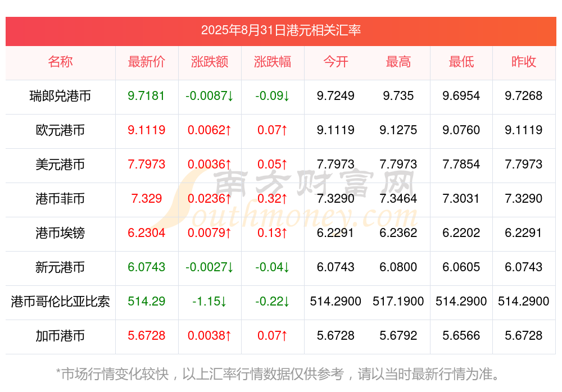Click the change value 0.0236↑
Viewport: 562px width, 392px height.
click(209, 198)
